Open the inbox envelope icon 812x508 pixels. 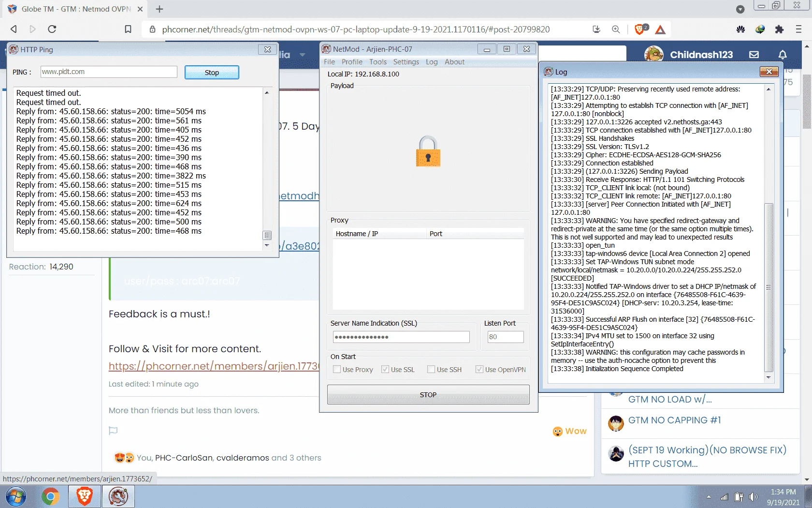(x=754, y=55)
